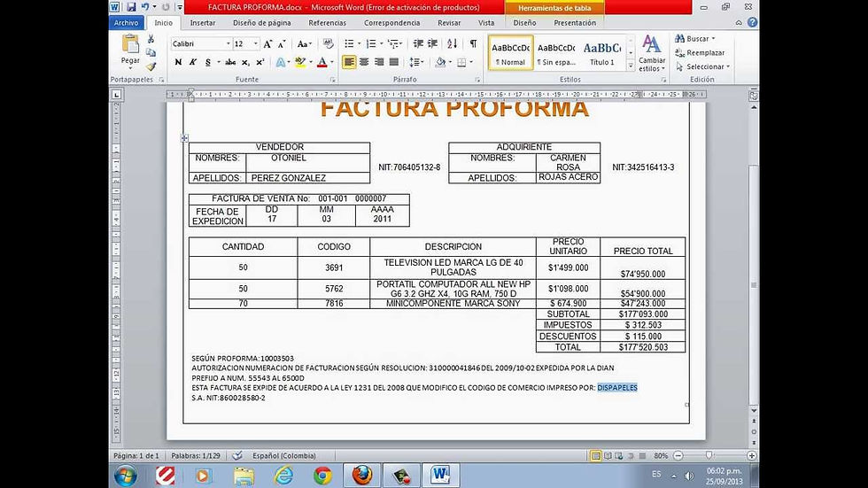The height and width of the screenshot is (488, 868).
Task: Click the Subscript x₂ icon
Action: point(245,63)
